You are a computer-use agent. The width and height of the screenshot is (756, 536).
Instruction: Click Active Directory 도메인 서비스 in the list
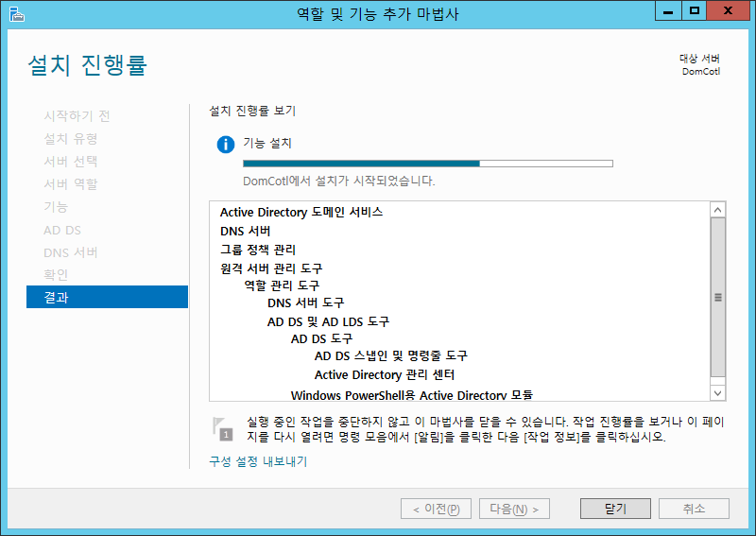click(x=301, y=212)
